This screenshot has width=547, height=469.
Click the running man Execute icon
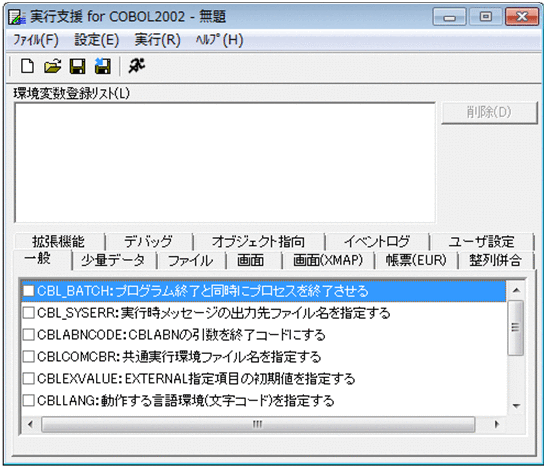[x=136, y=66]
